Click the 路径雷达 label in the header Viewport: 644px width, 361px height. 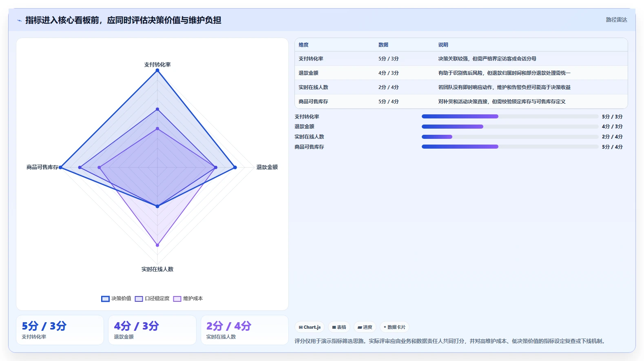[616, 20]
